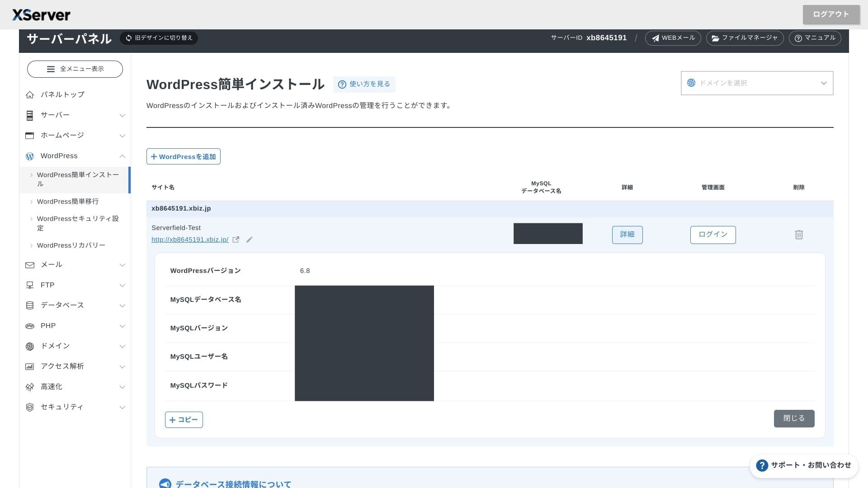Click the データベース cylinder icon
This screenshot has width=868, height=488.
click(30, 305)
